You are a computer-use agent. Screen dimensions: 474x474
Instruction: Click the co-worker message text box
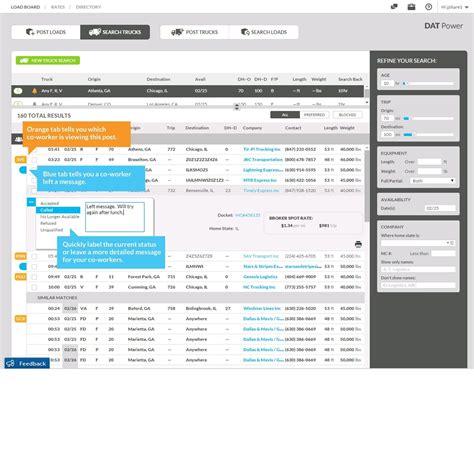(115, 217)
